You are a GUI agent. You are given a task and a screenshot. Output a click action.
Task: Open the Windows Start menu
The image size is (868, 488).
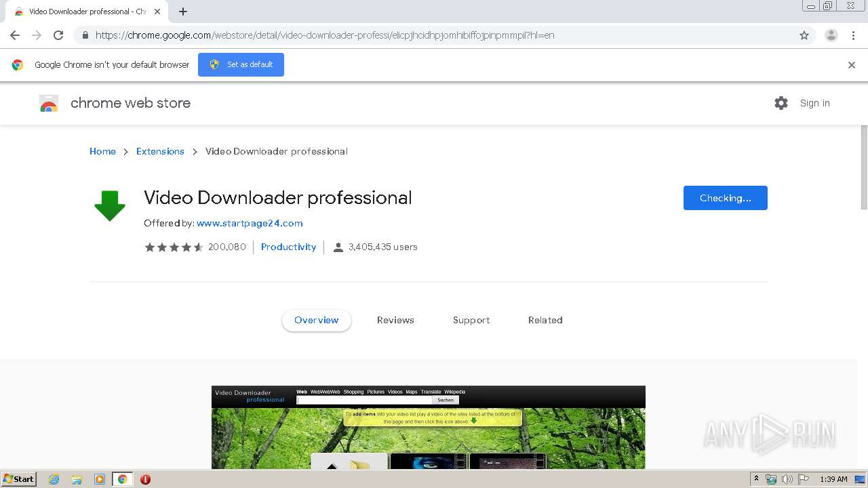19,479
